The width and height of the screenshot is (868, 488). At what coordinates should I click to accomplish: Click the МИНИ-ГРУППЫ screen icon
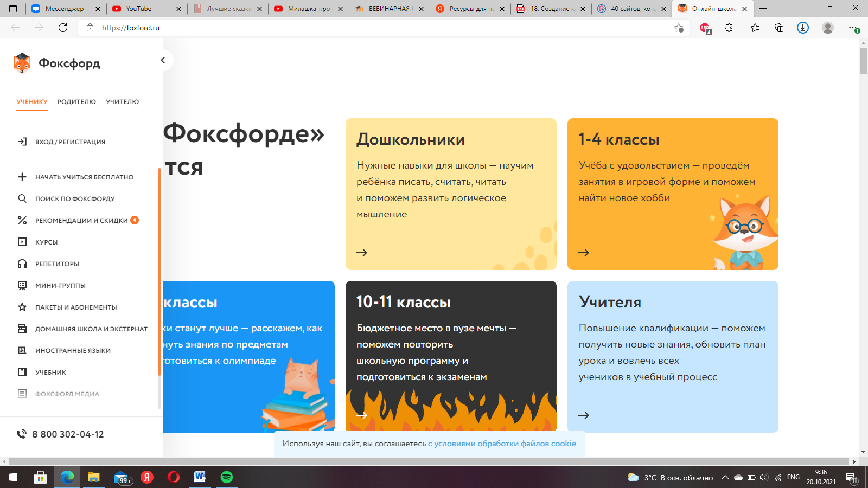[22, 285]
